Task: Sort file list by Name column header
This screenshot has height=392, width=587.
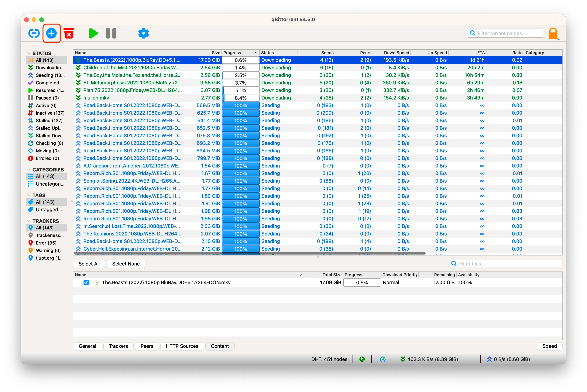Action: (189, 275)
